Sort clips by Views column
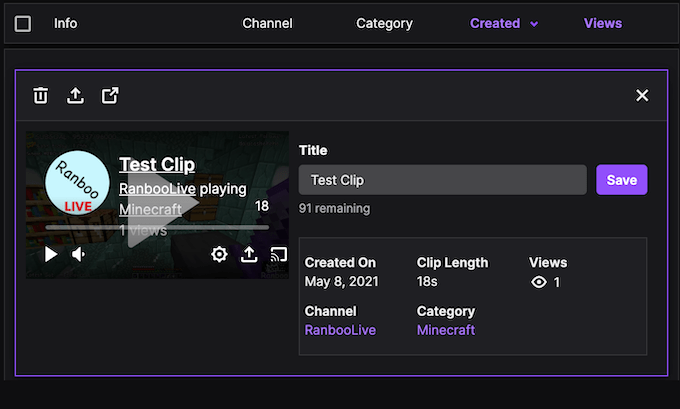Viewport: 680px width, 409px height. 602,23
